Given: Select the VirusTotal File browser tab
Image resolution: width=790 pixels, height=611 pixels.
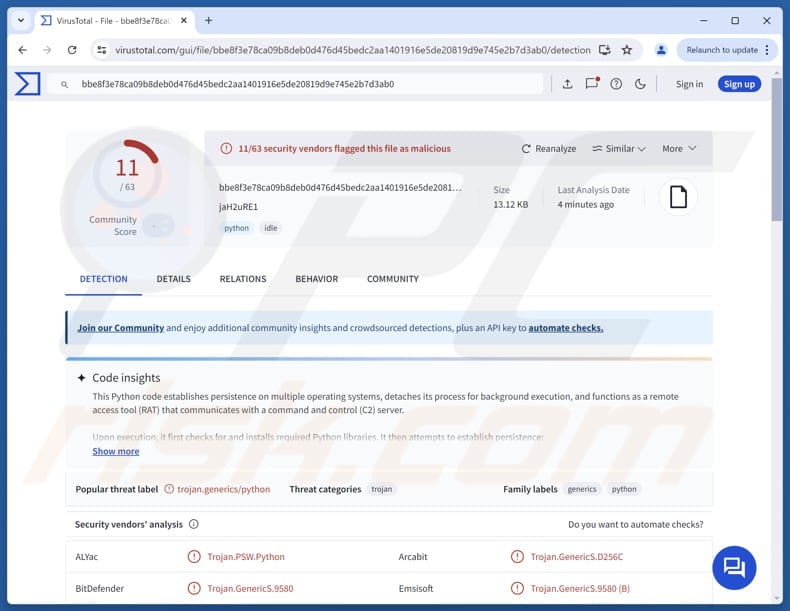Looking at the screenshot, I should [x=113, y=21].
